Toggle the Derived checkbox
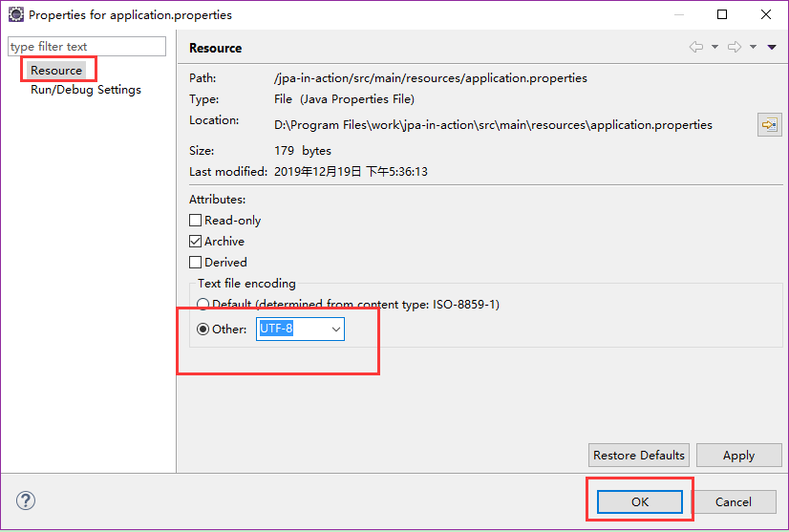789x532 pixels. coord(195,263)
